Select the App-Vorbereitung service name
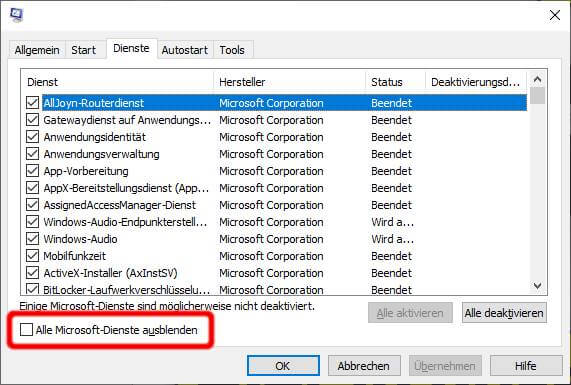Screen dimensions: 571x385 (x=86, y=171)
